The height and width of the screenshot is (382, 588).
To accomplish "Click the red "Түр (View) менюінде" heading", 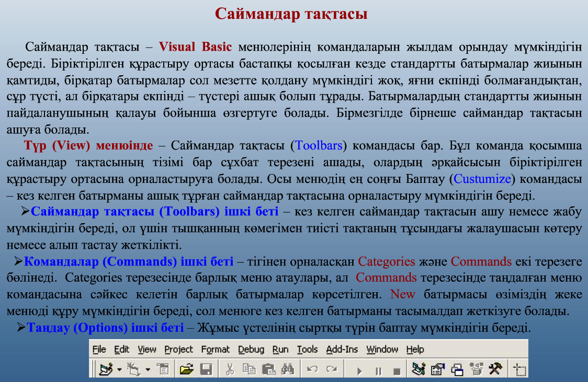I will (x=88, y=145).
